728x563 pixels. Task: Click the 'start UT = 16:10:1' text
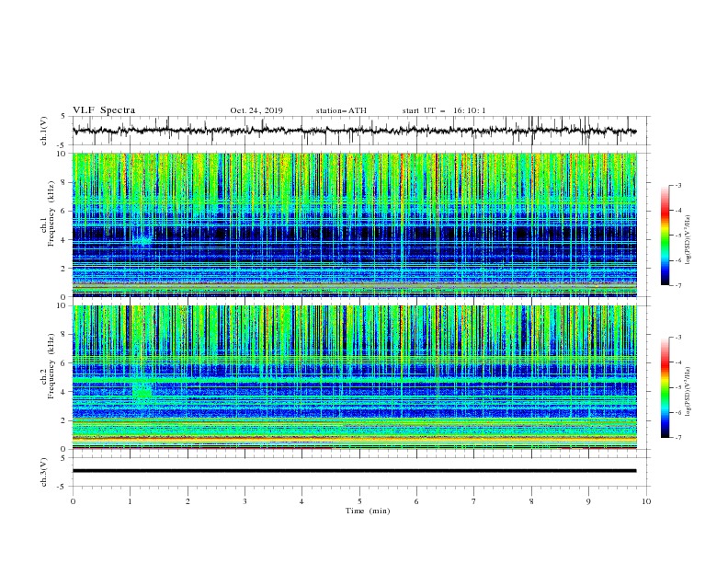[444, 110]
